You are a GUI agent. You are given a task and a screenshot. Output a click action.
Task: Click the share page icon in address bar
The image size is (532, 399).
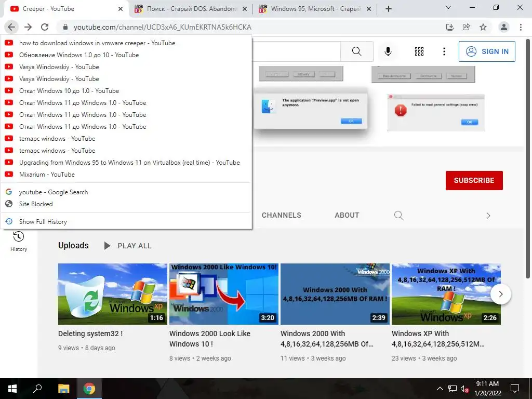[x=467, y=27]
